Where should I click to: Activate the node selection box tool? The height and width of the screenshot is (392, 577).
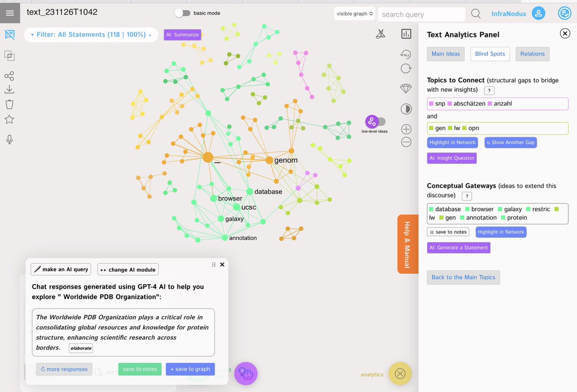click(x=9, y=56)
